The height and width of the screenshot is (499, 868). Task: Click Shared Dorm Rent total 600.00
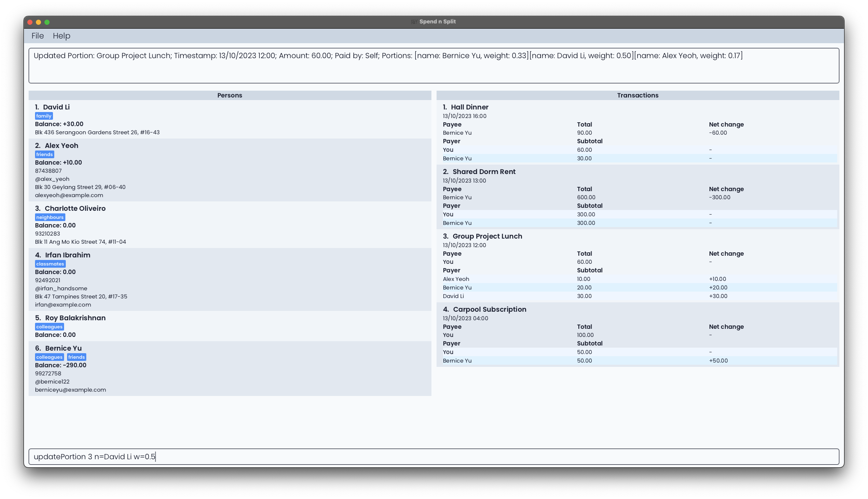586,197
